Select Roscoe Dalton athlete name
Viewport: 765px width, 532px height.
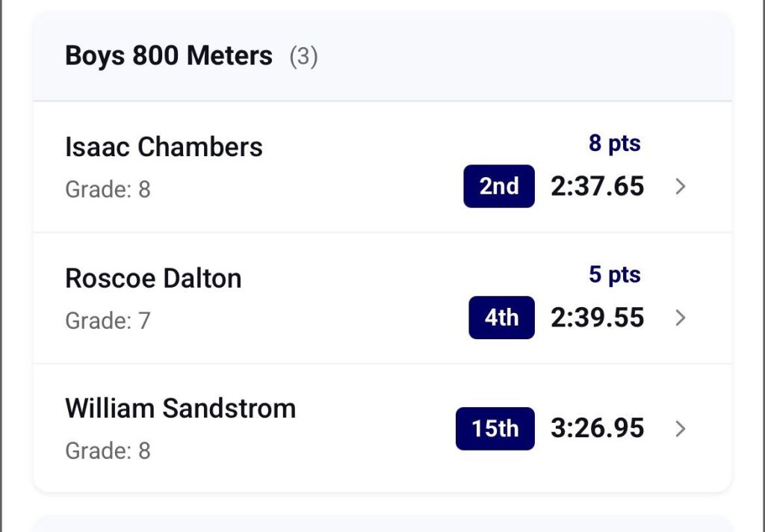(153, 279)
